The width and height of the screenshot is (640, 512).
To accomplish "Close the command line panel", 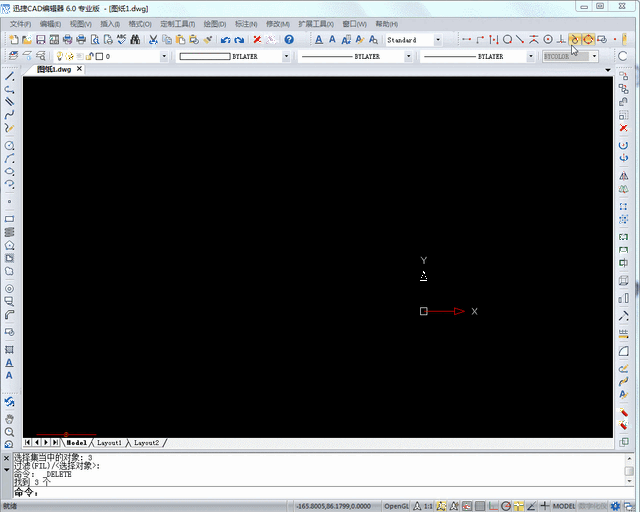I will coord(7,459).
